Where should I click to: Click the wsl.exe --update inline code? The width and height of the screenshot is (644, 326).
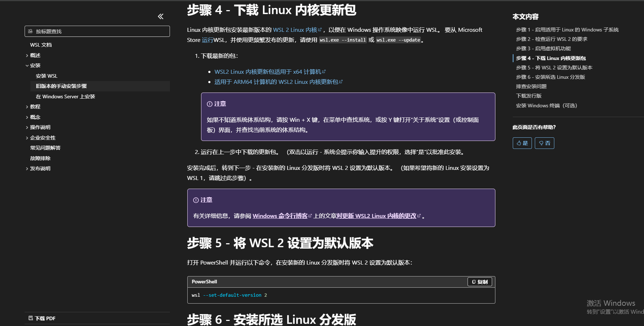coord(398,40)
